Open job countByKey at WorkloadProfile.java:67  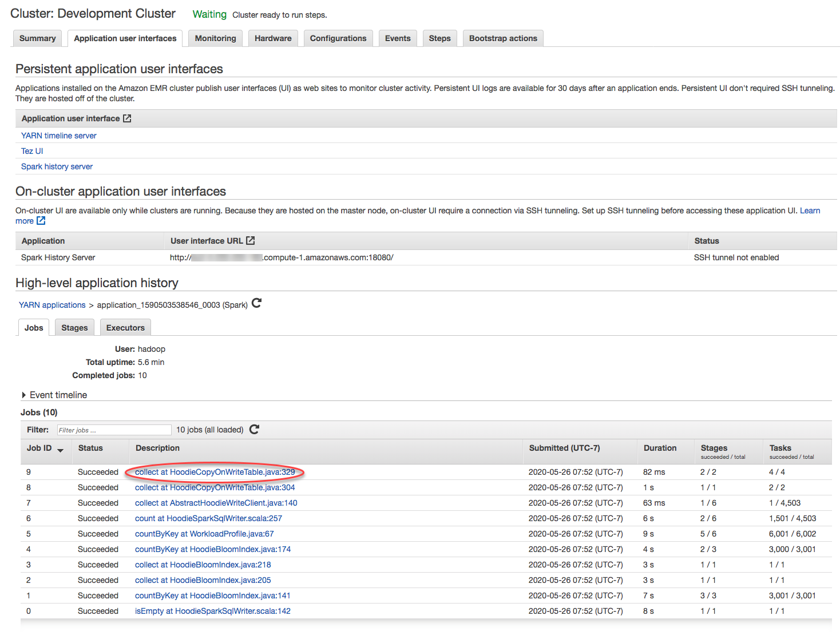[x=204, y=534]
